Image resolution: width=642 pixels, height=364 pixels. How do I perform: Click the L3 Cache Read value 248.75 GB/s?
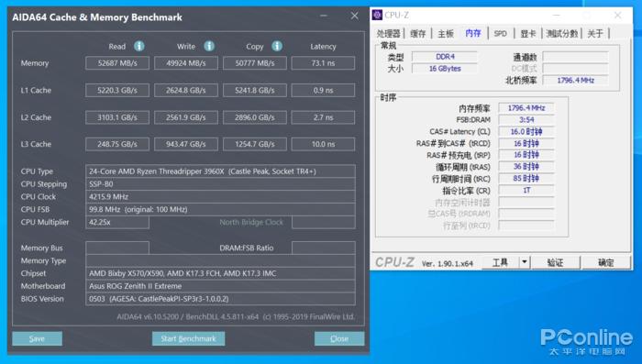[x=117, y=144]
